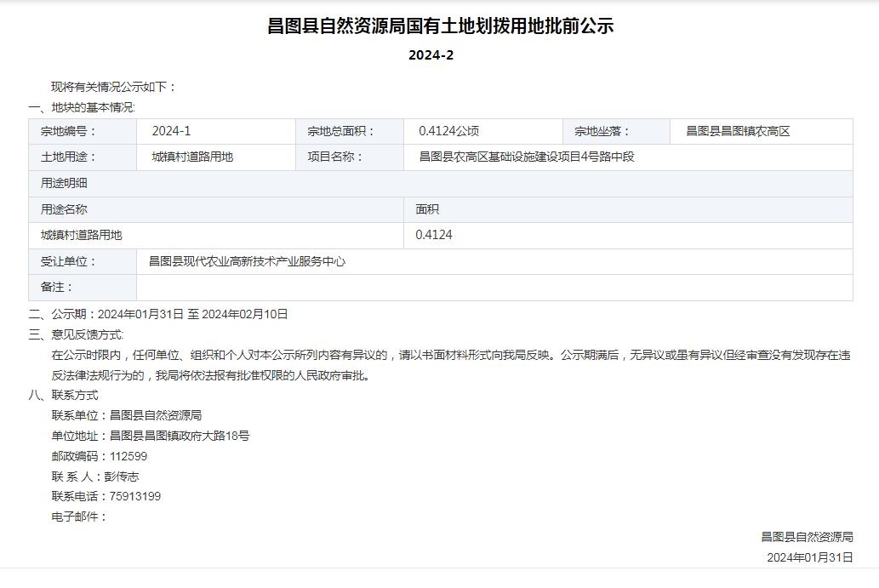Screen dimensions: 879x588
Task: Select the phone number 75913199
Action: (135, 497)
